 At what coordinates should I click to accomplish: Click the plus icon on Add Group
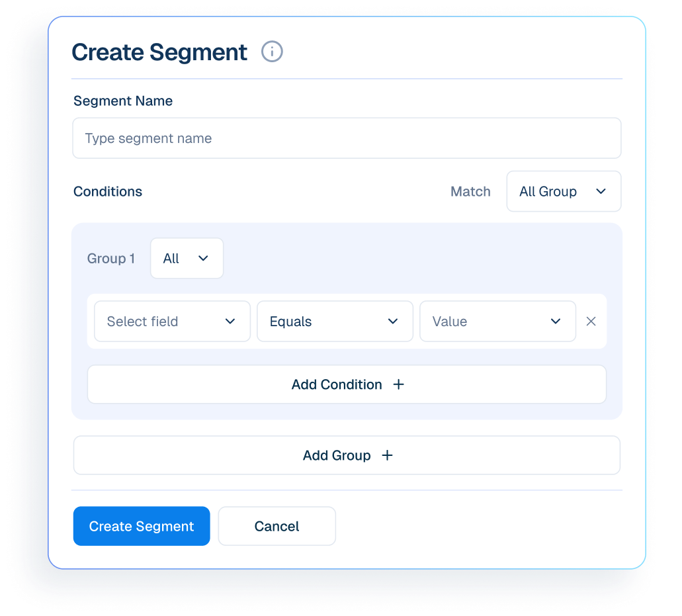click(x=387, y=455)
